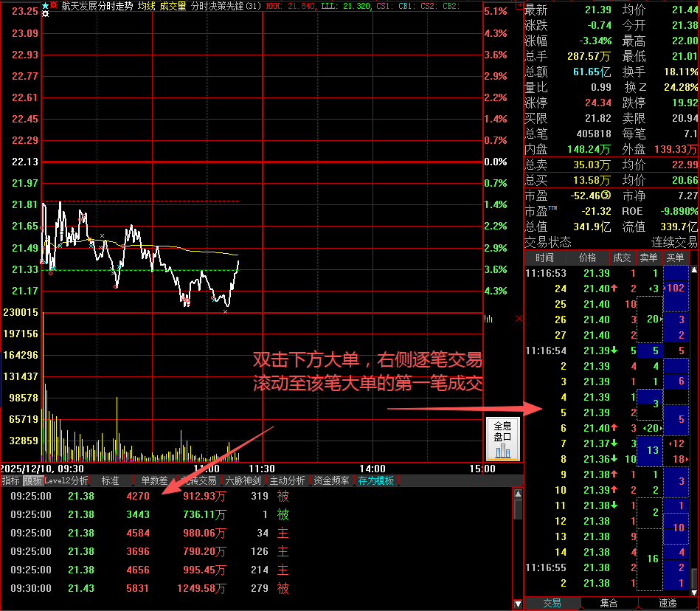Click the 卖单 column header

tap(648, 258)
